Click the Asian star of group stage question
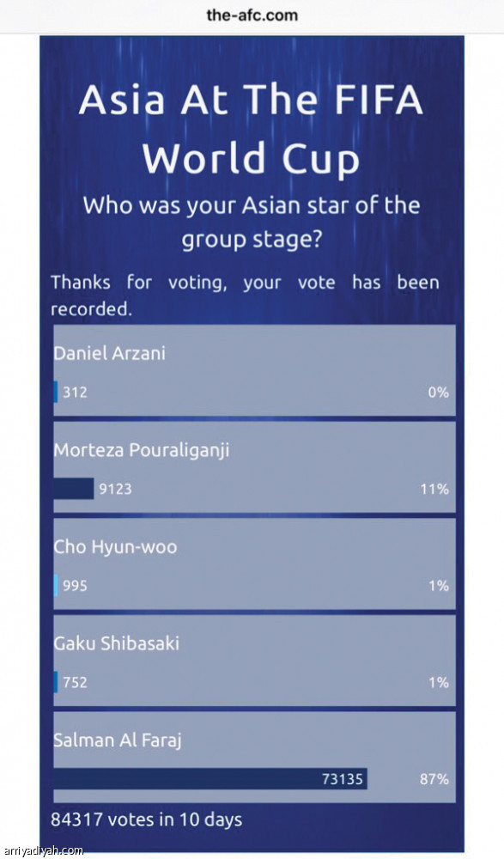The width and height of the screenshot is (504, 859). click(252, 222)
